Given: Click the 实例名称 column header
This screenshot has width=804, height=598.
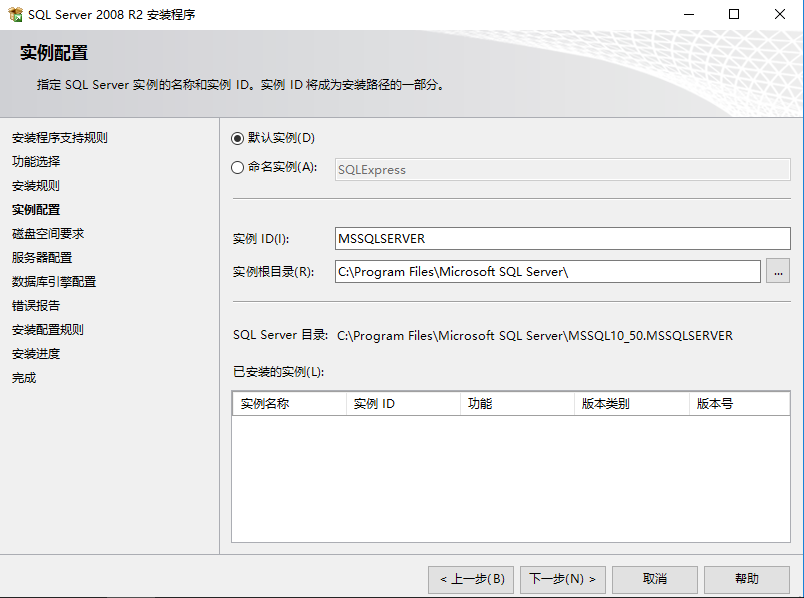Looking at the screenshot, I should (289, 404).
